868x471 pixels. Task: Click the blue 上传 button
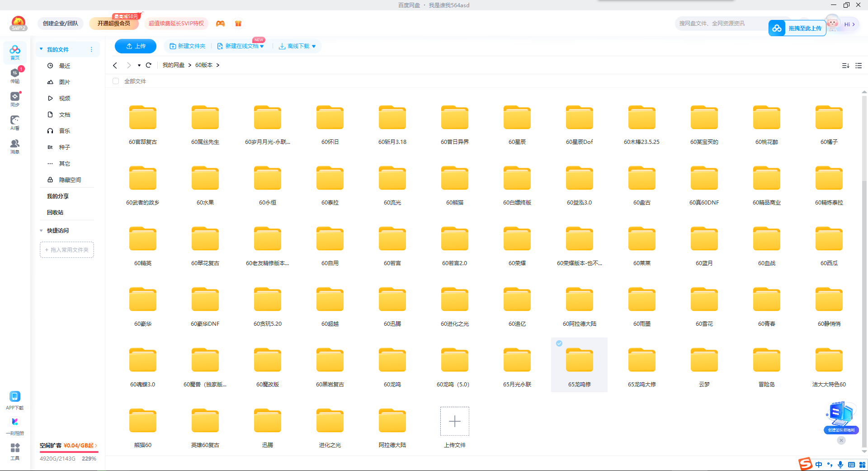136,46
